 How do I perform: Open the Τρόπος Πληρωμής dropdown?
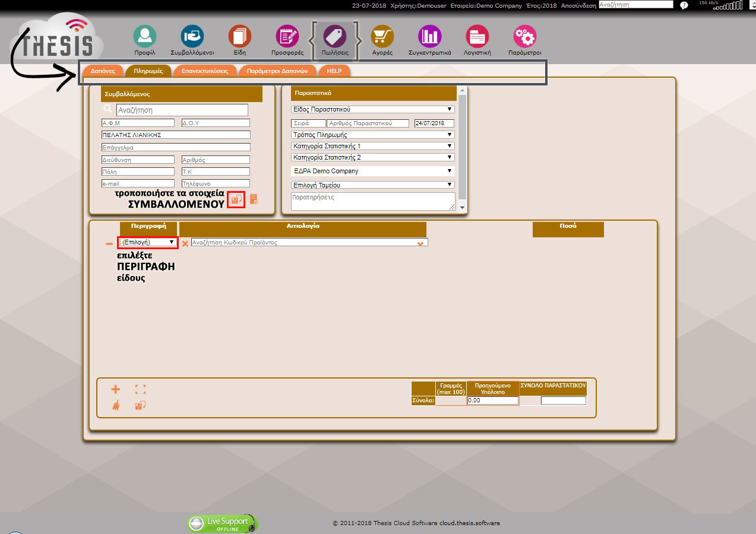pyautogui.click(x=372, y=135)
